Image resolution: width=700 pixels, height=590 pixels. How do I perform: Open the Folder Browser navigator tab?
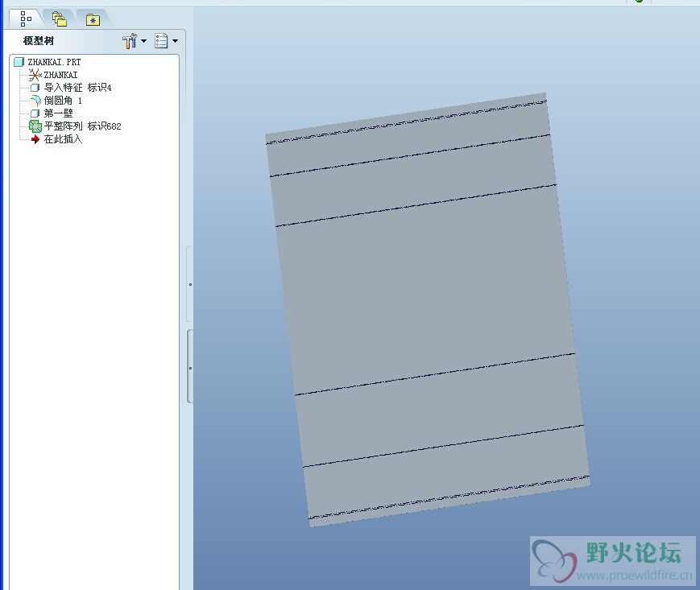pyautogui.click(x=60, y=19)
